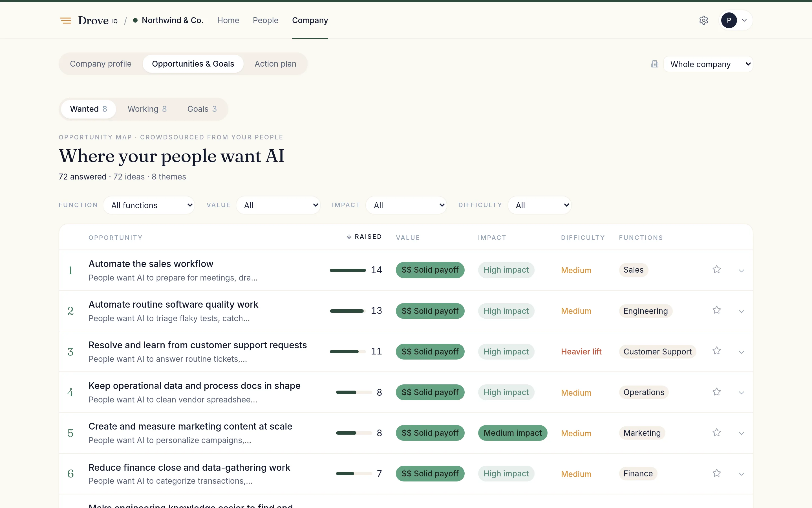Expand the customer support requests row

click(741, 352)
